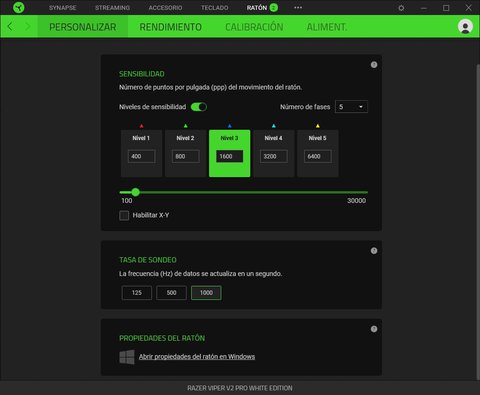Toggle Niveles de sensibilidad switch
The height and width of the screenshot is (395, 480).
[199, 107]
